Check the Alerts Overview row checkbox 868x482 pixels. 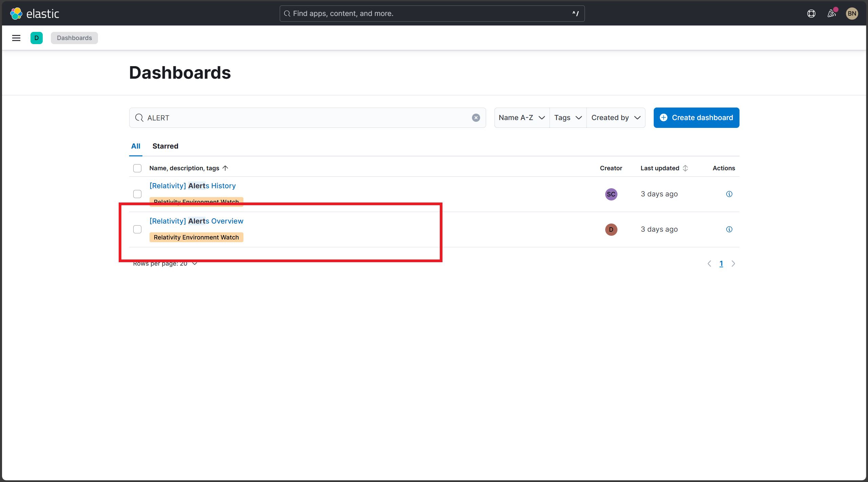(x=137, y=229)
